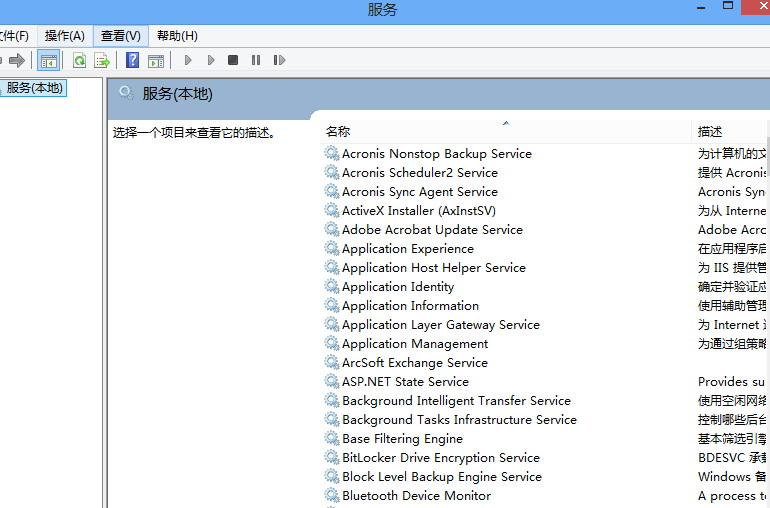
Task: Select 服务(本地) in the left tree
Action: [x=35, y=88]
